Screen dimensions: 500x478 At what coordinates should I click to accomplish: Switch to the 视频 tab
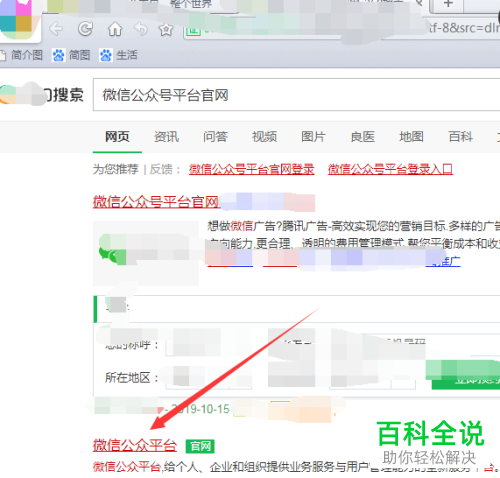264,137
